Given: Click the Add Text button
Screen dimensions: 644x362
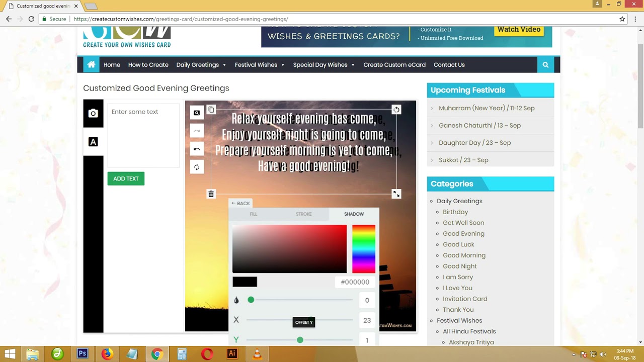Looking at the screenshot, I should click(126, 178).
